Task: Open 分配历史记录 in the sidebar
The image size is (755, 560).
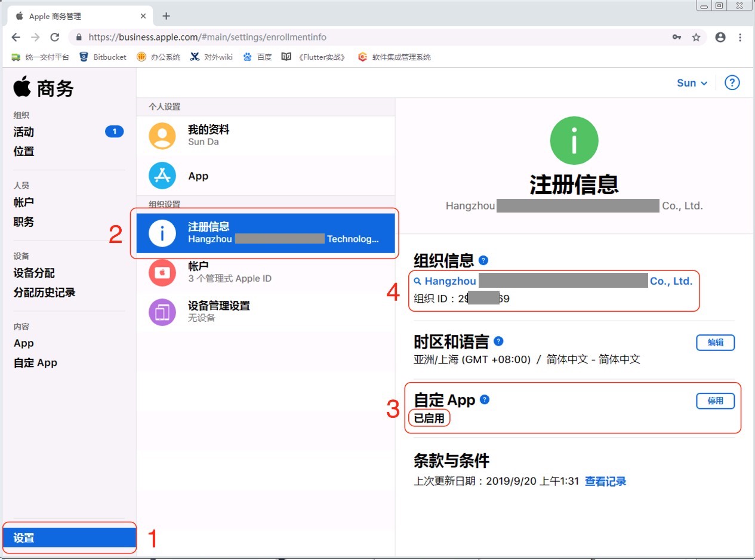Action: [x=45, y=293]
